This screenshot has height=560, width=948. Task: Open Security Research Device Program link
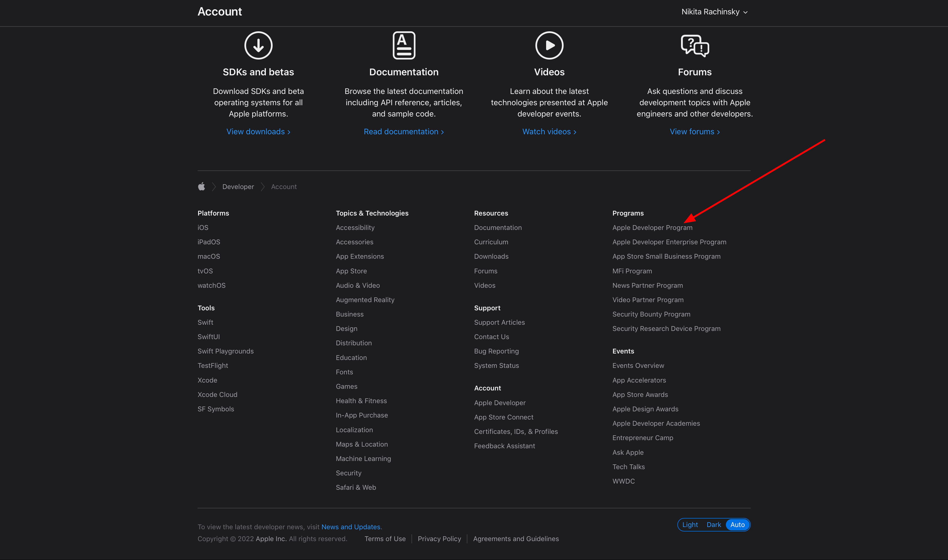click(x=666, y=328)
